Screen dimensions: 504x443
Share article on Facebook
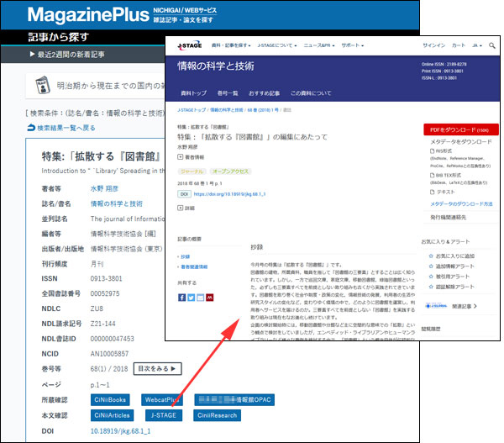click(x=182, y=297)
